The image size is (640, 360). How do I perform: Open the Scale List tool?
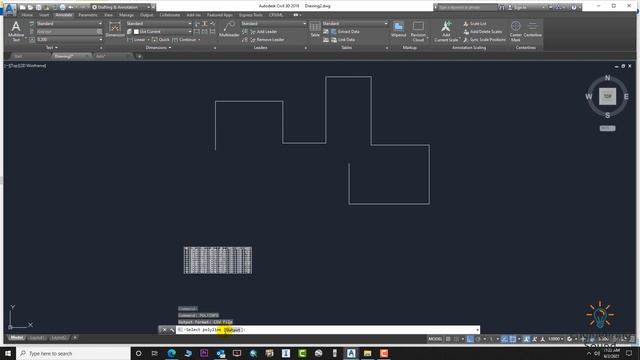475,24
